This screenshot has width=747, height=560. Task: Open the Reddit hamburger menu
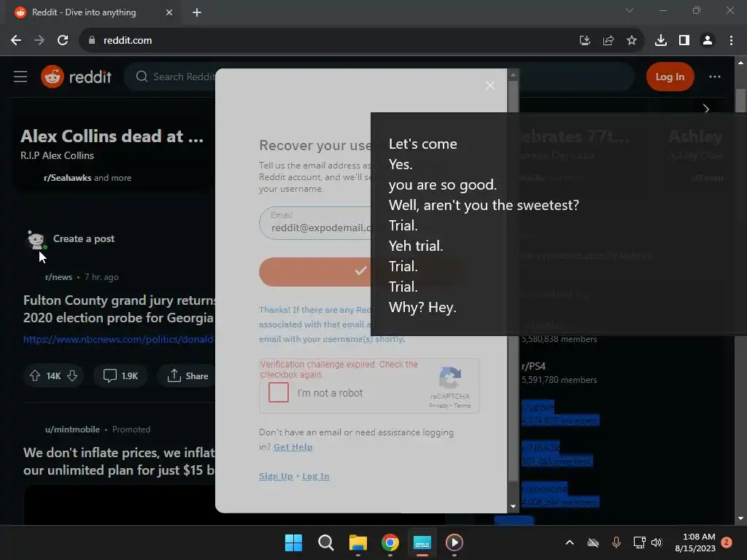tap(20, 77)
